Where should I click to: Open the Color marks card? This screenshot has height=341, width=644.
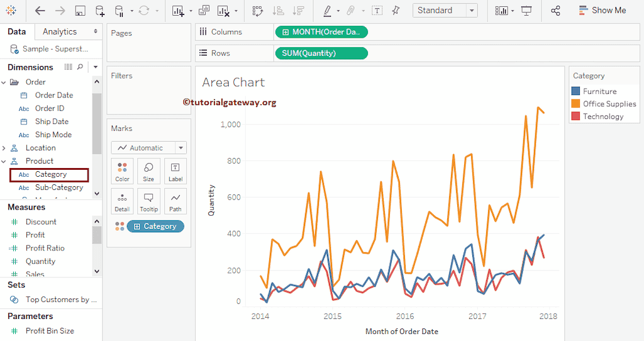(x=122, y=171)
